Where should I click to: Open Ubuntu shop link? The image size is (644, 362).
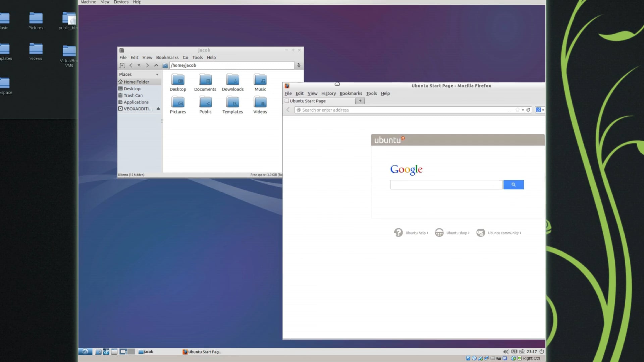point(452,233)
